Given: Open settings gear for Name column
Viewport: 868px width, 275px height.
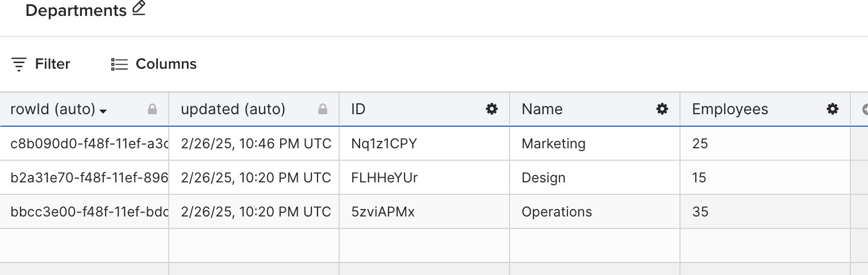Looking at the screenshot, I should coord(662,109).
